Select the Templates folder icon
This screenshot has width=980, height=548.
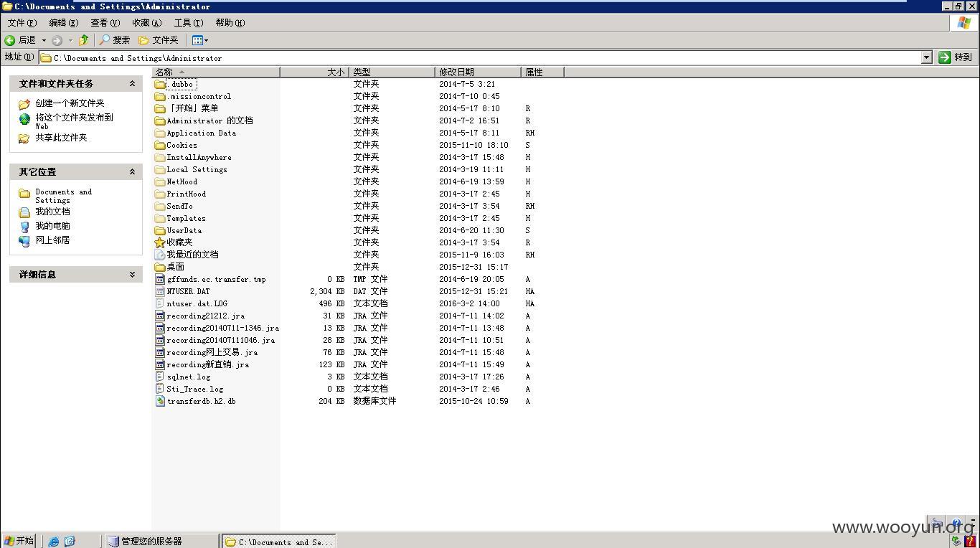[x=160, y=218]
